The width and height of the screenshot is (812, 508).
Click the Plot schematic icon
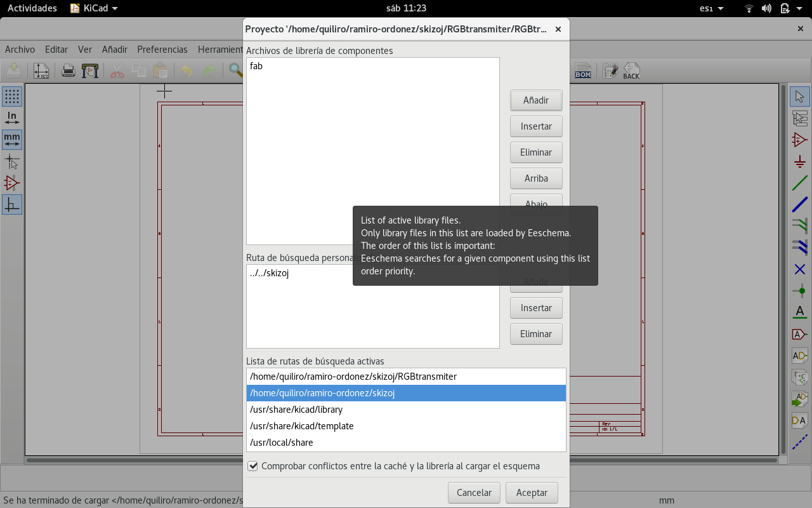tap(90, 70)
